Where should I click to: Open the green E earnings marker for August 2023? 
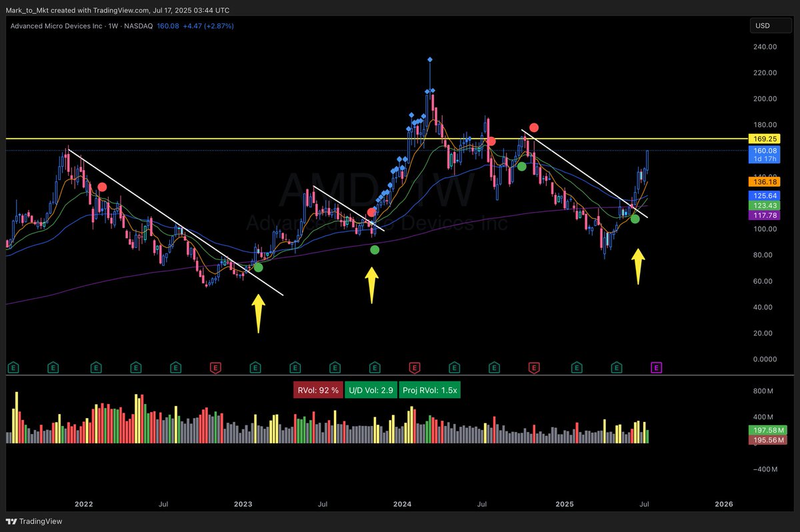[334, 367]
